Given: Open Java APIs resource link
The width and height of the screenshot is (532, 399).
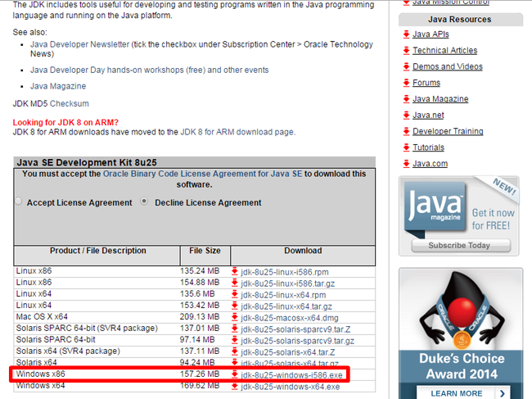Looking at the screenshot, I should [x=431, y=34].
